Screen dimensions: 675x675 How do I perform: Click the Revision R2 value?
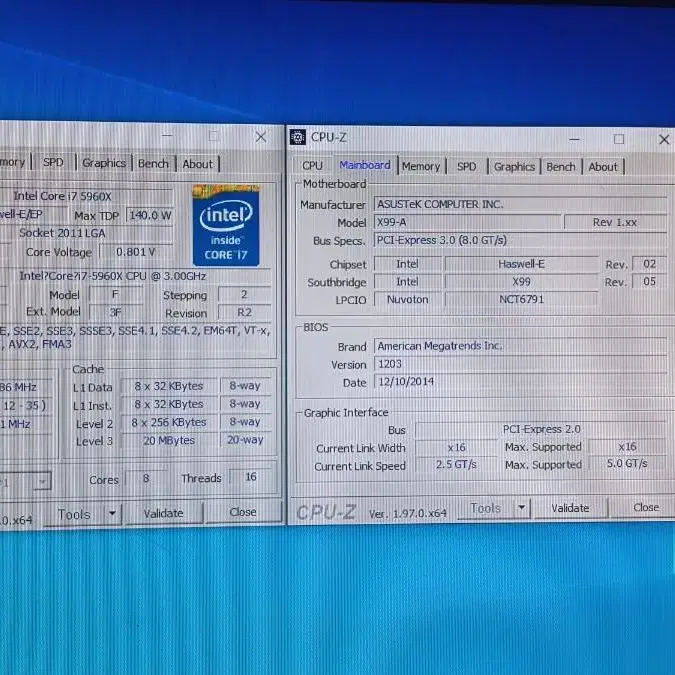coord(245,313)
